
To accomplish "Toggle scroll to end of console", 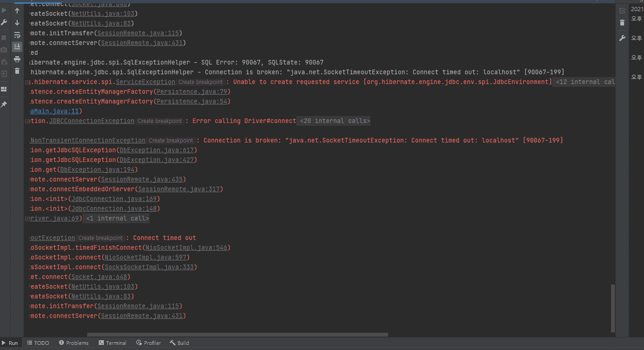I will [x=17, y=47].
